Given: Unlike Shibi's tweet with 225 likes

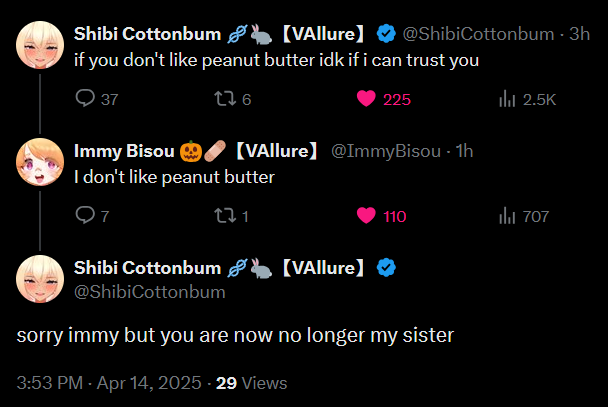Looking at the screenshot, I should (366, 99).
